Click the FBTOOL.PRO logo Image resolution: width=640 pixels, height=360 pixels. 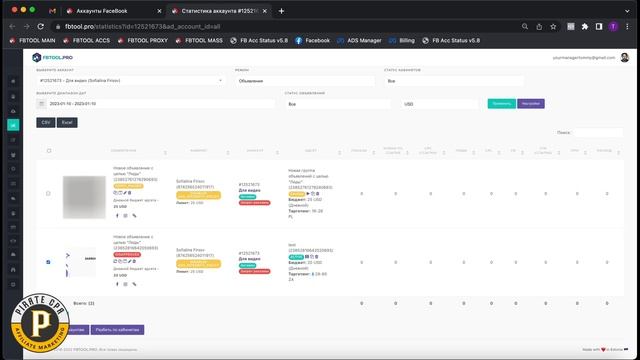click(52, 58)
